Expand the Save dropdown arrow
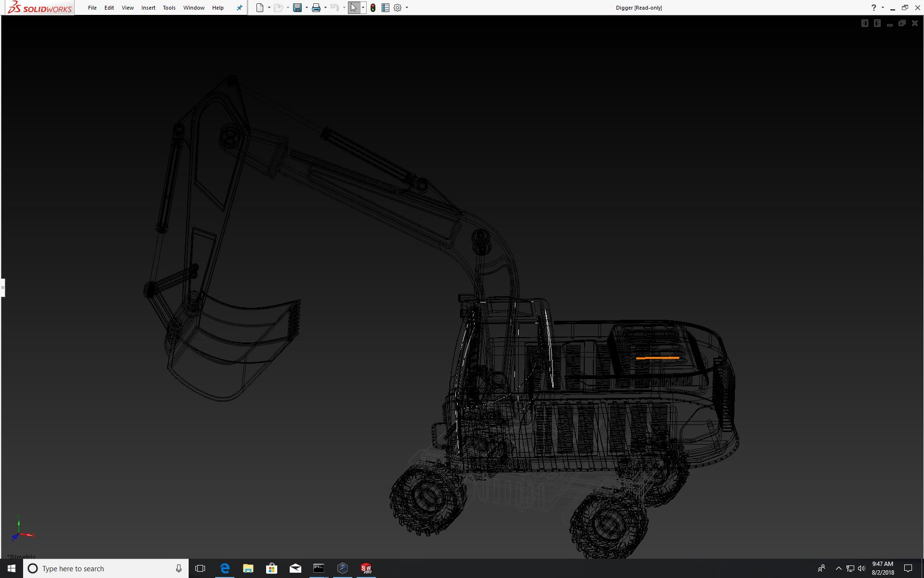The image size is (924, 578). [307, 8]
